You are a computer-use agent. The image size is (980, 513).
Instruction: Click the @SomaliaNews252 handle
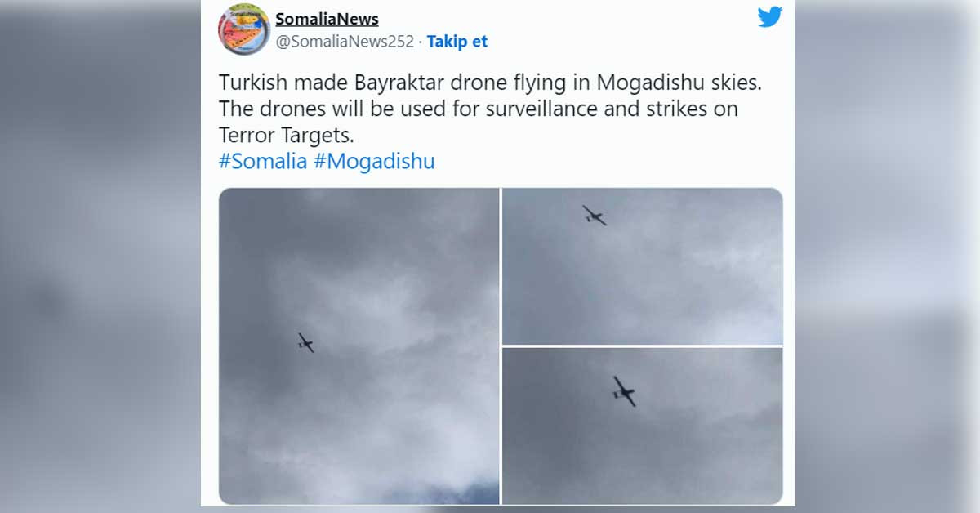[345, 41]
